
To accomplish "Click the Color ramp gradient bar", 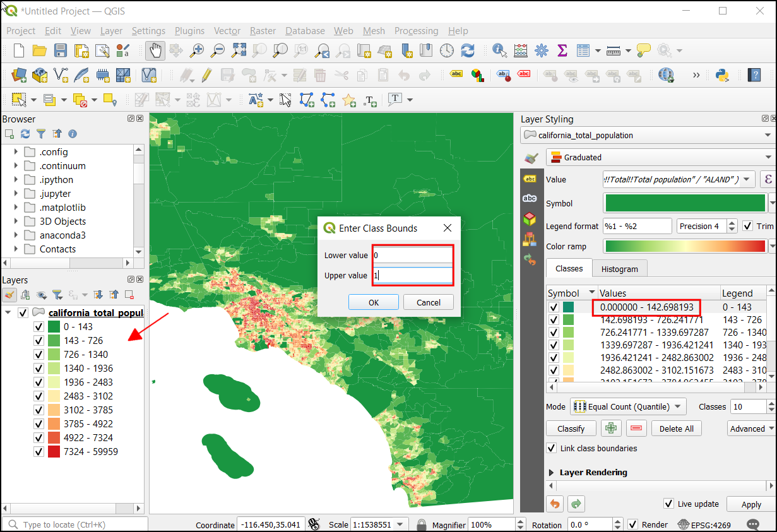I will tap(684, 246).
